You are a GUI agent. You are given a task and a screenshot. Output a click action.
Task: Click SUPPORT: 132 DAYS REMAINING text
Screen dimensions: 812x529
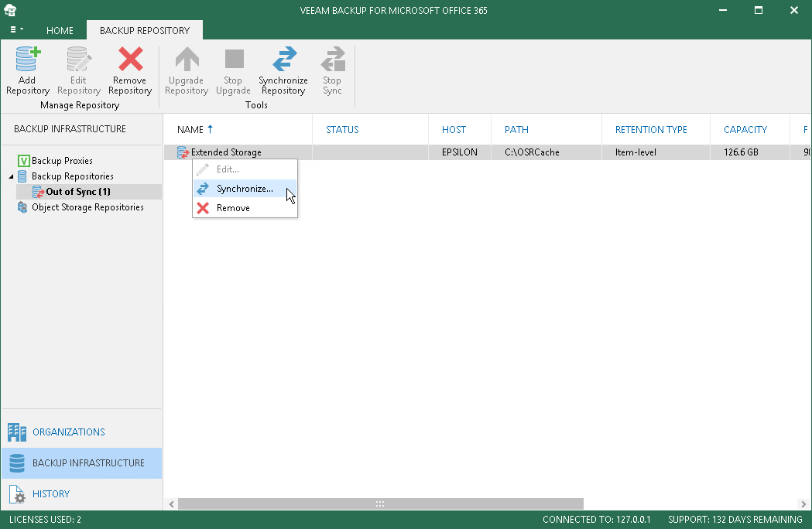pyautogui.click(x=735, y=520)
